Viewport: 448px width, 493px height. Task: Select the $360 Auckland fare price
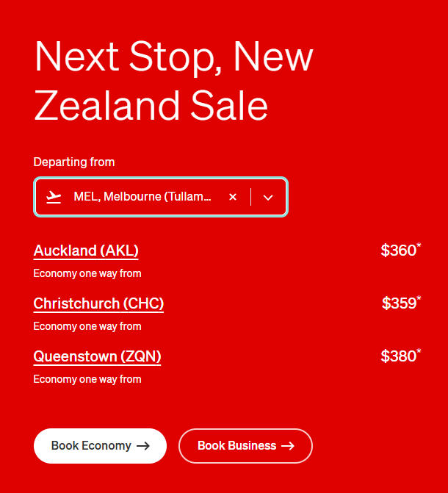[398, 251]
